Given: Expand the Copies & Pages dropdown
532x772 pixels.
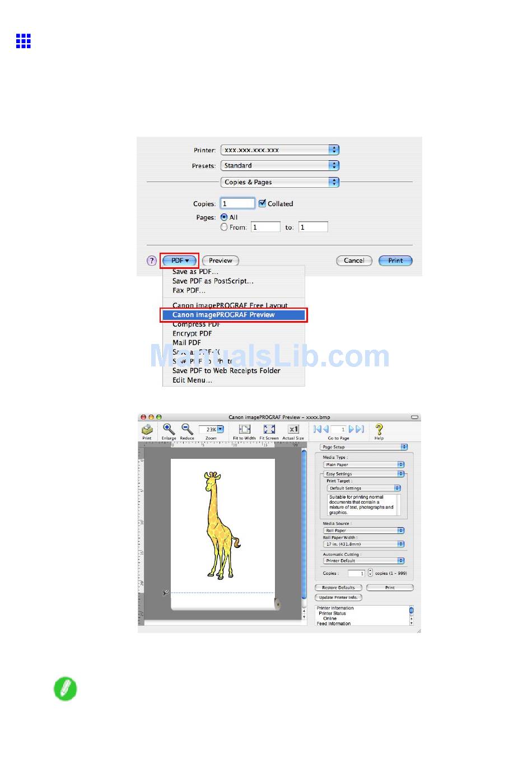Looking at the screenshot, I should (280, 182).
